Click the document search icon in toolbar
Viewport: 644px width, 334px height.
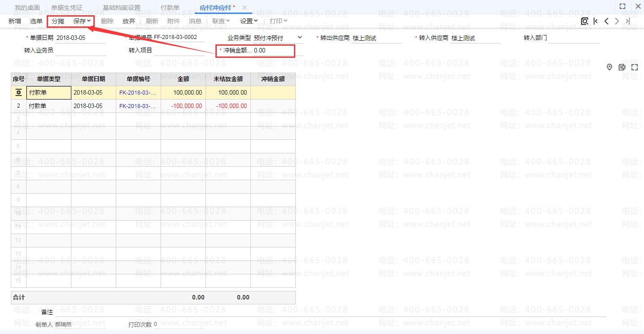pyautogui.click(x=584, y=21)
